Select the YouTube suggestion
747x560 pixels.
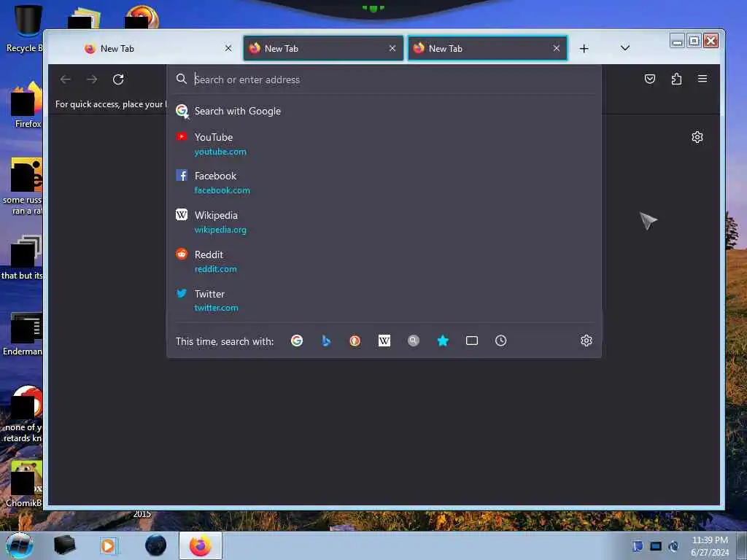coord(384,144)
